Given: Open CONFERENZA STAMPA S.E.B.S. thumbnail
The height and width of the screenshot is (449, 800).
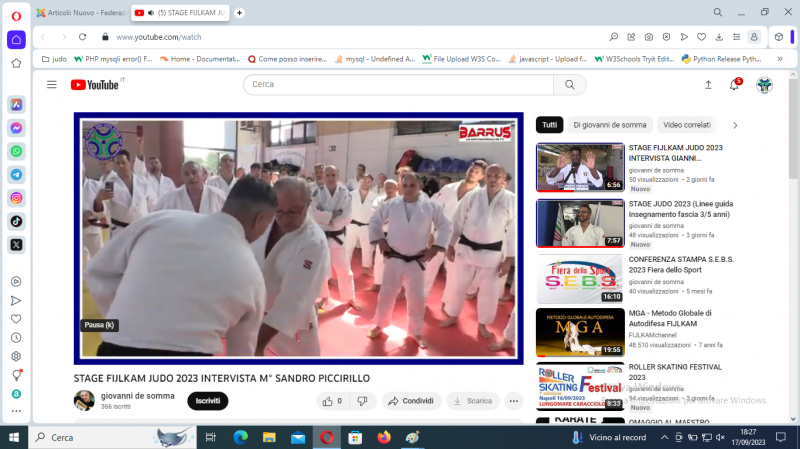Looking at the screenshot, I should click(580, 279).
